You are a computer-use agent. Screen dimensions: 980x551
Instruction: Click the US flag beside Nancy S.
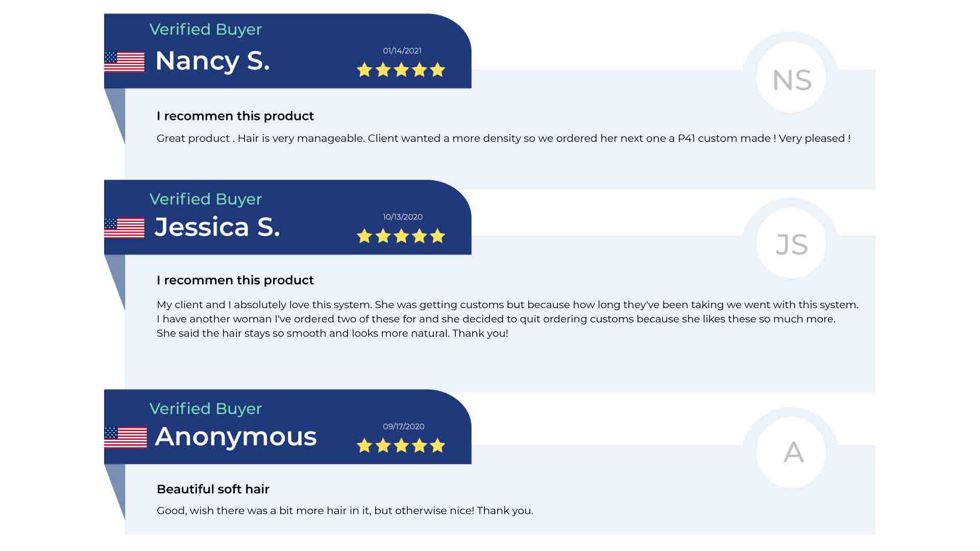(124, 62)
